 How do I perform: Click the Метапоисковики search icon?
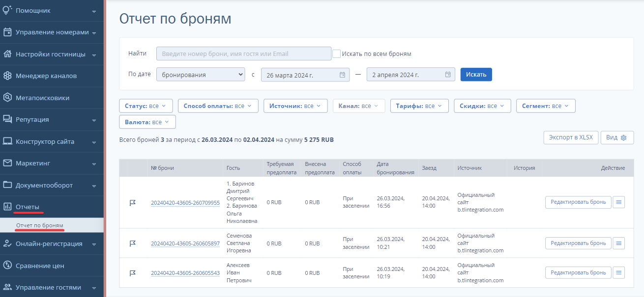pos(7,98)
